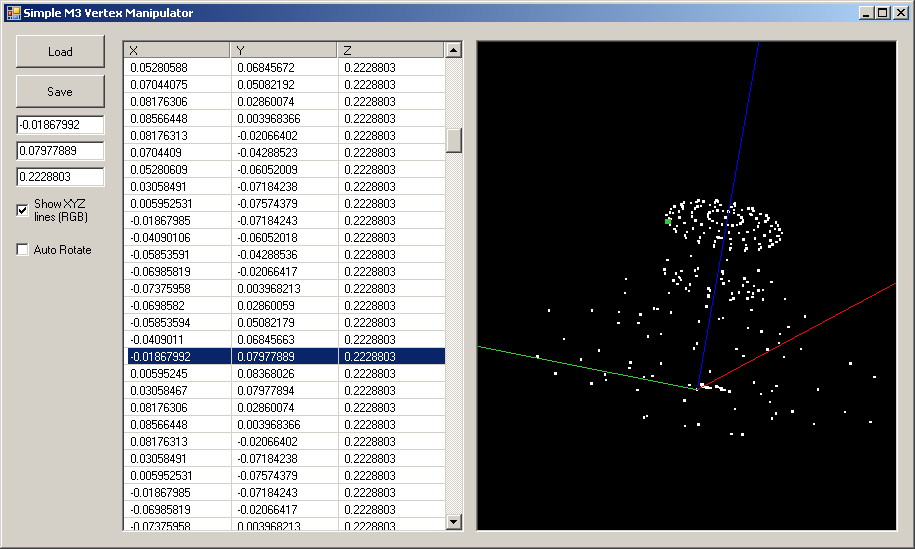915x549 pixels.
Task: Click the vertex list scroll down arrow
Action: pyautogui.click(x=453, y=522)
